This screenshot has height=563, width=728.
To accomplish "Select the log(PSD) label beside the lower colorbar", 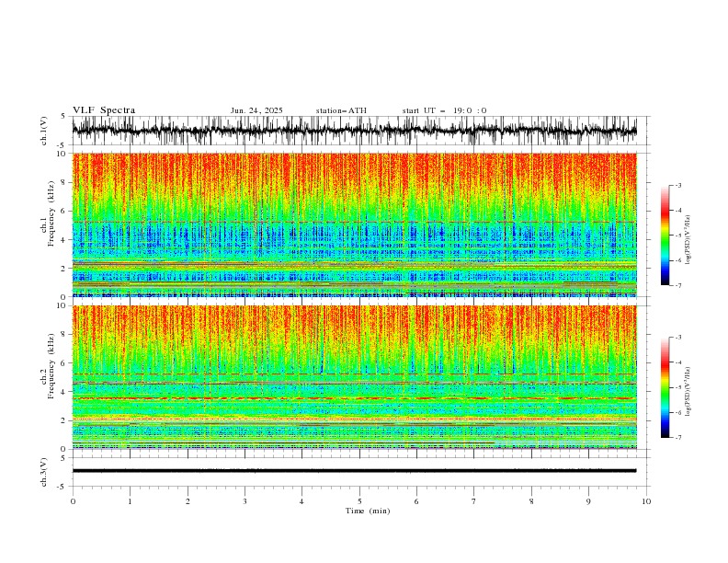I will point(688,392).
